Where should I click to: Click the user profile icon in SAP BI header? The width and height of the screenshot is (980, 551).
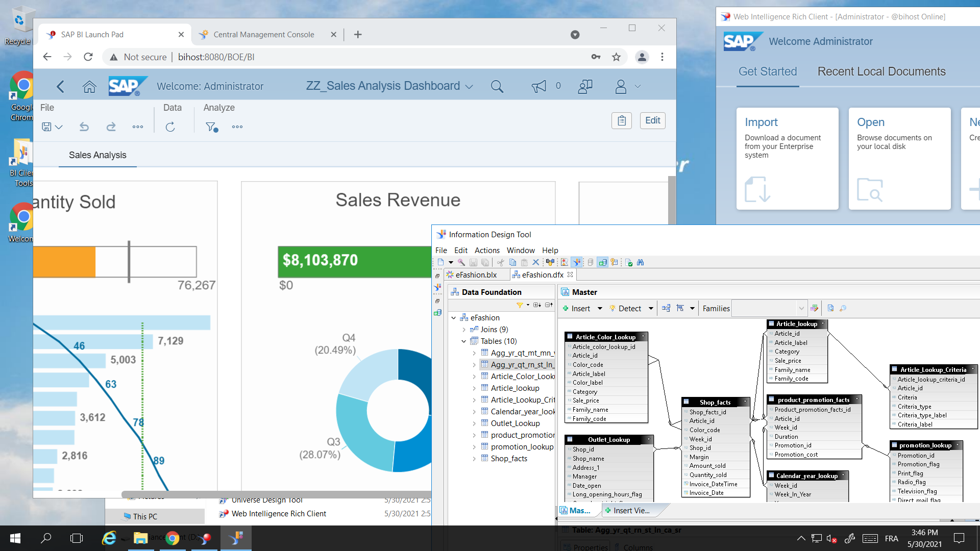[x=620, y=86]
